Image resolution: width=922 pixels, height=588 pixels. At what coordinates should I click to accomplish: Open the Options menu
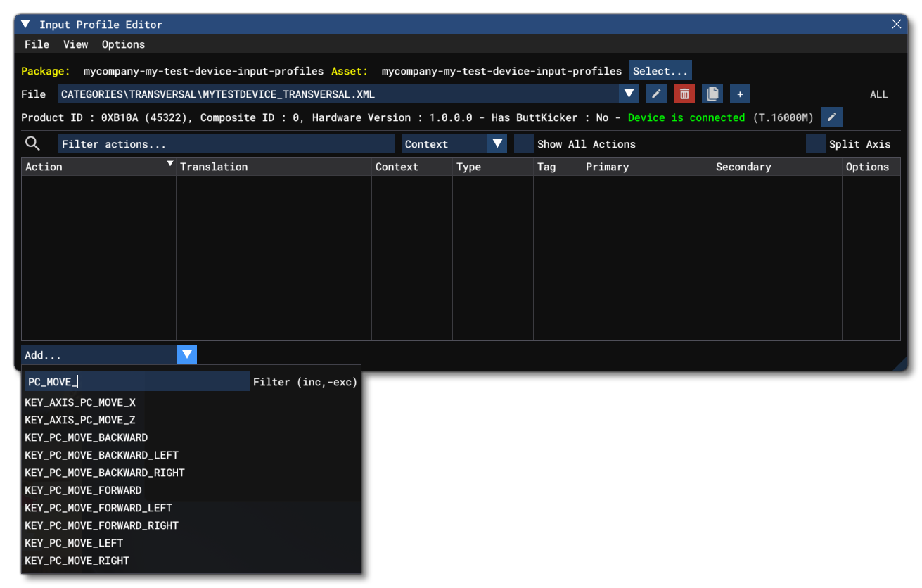pos(124,44)
